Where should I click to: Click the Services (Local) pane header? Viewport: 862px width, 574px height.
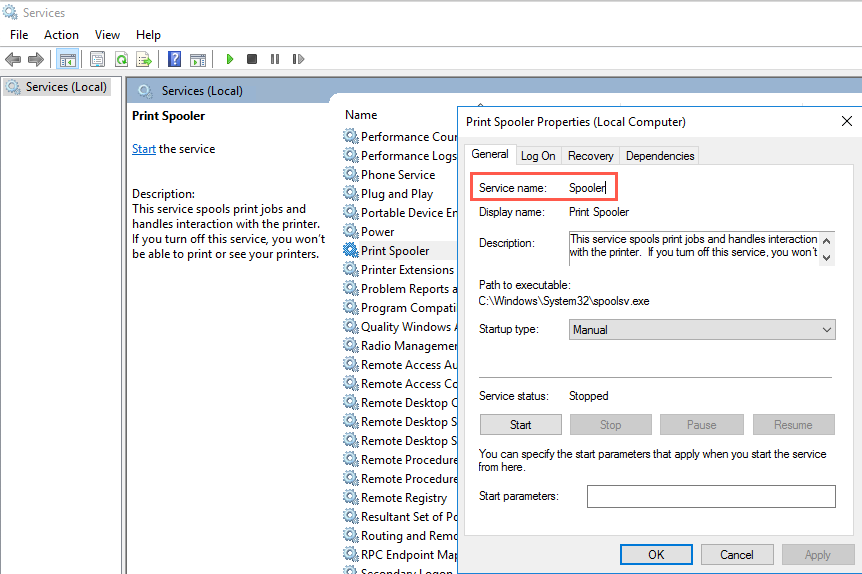[x=202, y=91]
